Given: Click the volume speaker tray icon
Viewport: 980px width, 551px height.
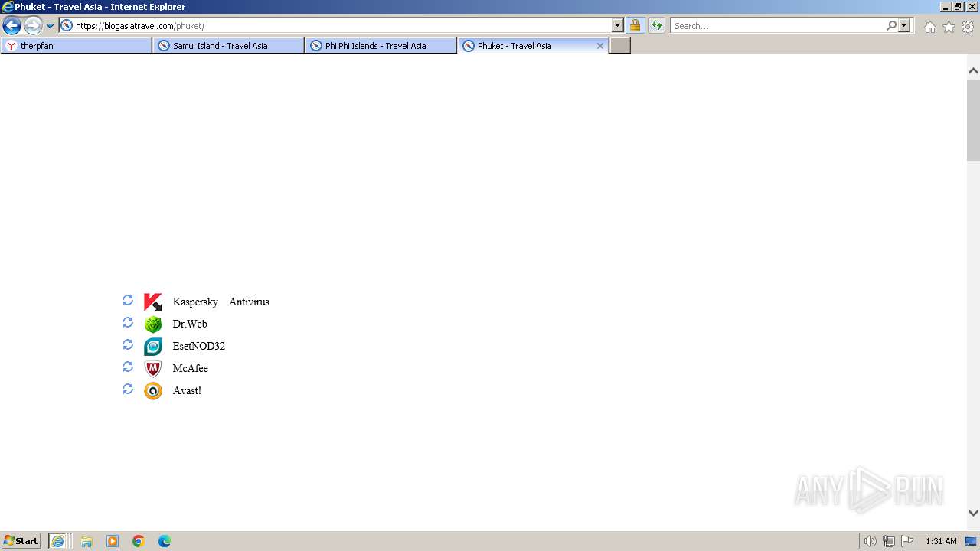Looking at the screenshot, I should point(870,541).
